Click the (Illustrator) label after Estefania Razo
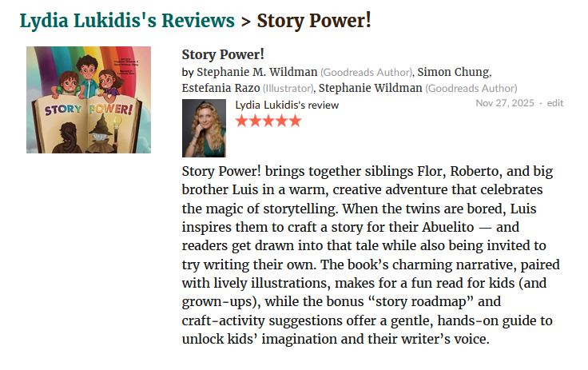 (x=289, y=88)
